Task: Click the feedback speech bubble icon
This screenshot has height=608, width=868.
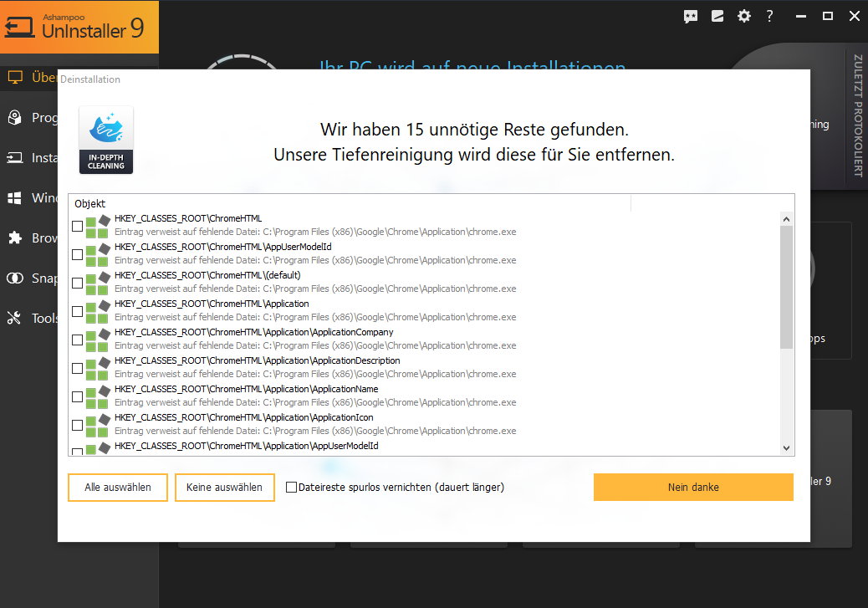Action: pyautogui.click(x=691, y=15)
